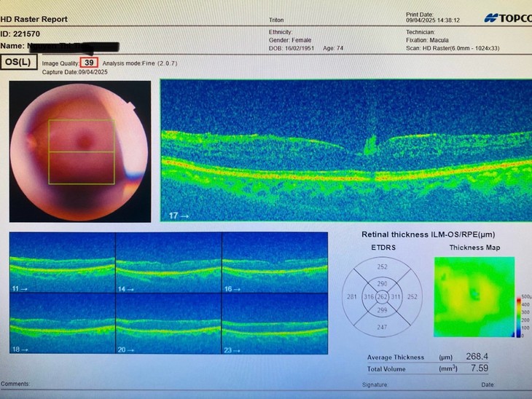
Task: Click the Total Volume value 7.59
Action: [x=480, y=368]
